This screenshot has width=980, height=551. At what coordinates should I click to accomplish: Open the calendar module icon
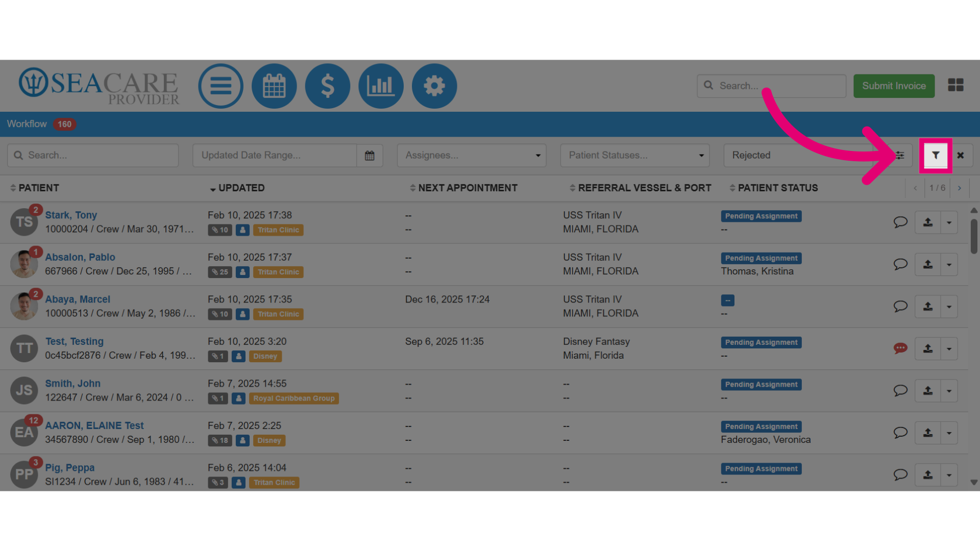pyautogui.click(x=274, y=86)
